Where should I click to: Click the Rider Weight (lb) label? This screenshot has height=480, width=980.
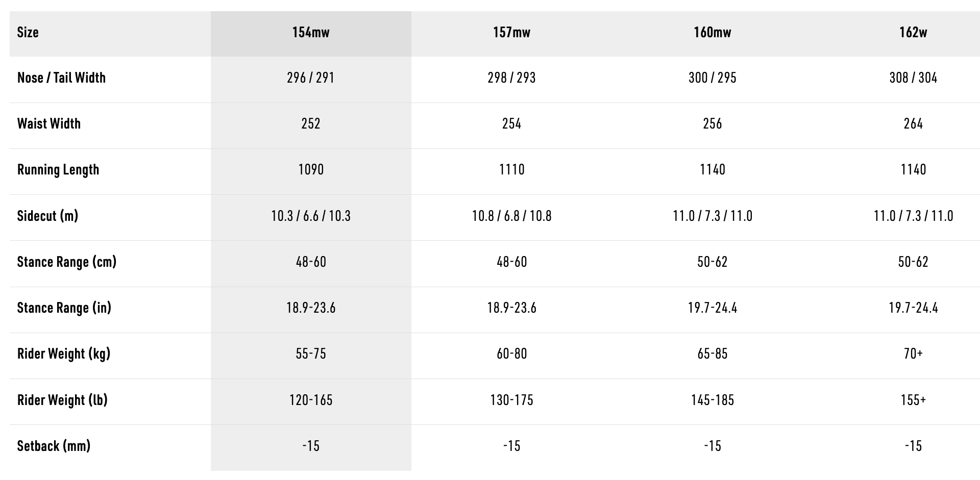coord(62,400)
